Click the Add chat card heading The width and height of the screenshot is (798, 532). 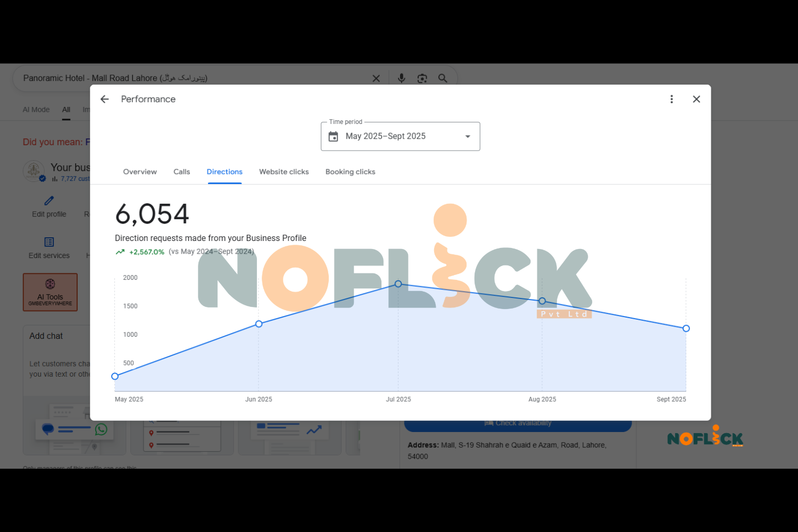coord(46,336)
